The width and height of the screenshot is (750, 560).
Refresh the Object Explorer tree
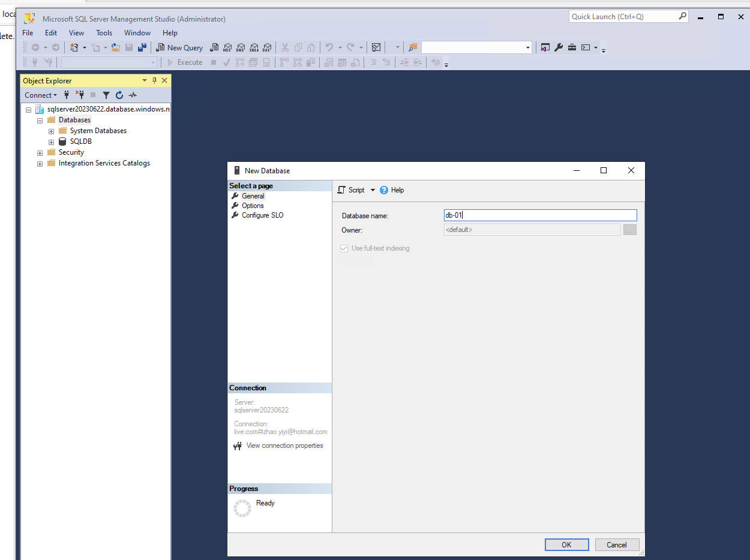(x=119, y=95)
